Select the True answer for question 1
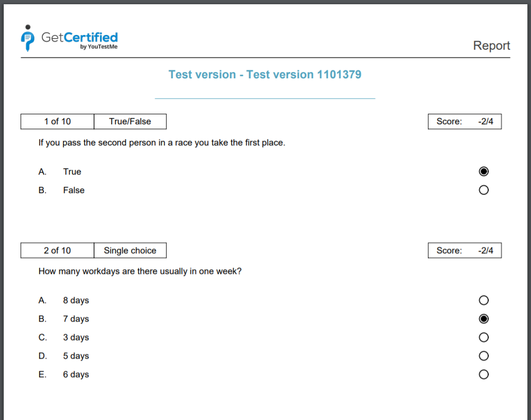The image size is (531, 420). pyautogui.click(x=483, y=171)
